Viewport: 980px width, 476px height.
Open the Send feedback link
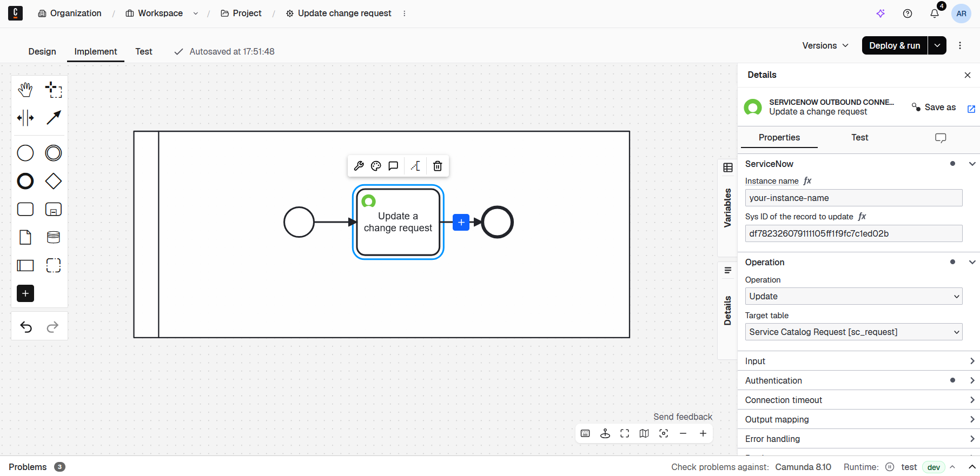click(683, 417)
